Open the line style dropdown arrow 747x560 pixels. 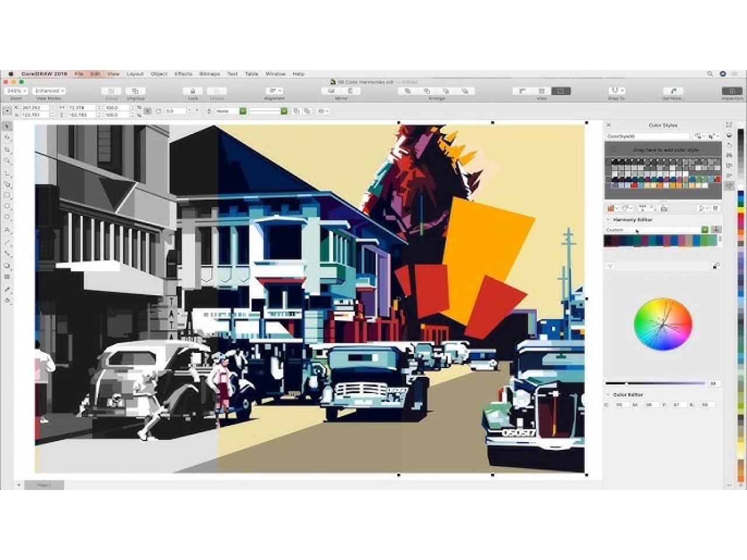click(x=284, y=111)
